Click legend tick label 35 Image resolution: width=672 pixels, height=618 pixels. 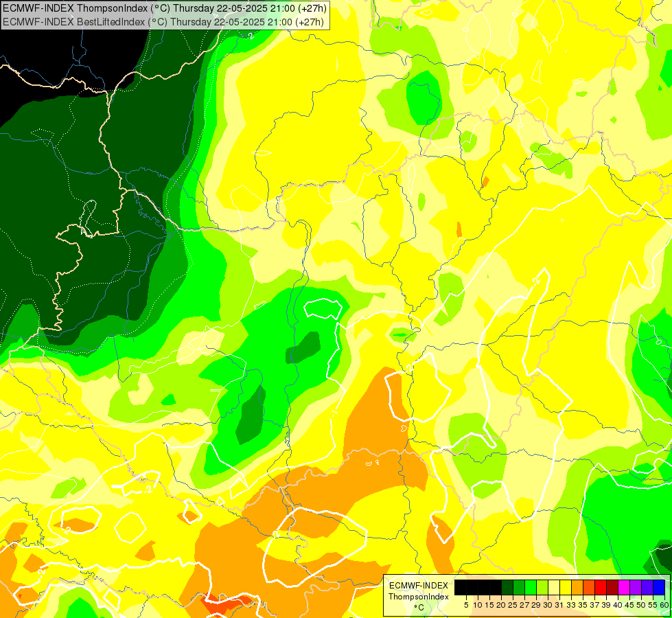pos(583,605)
